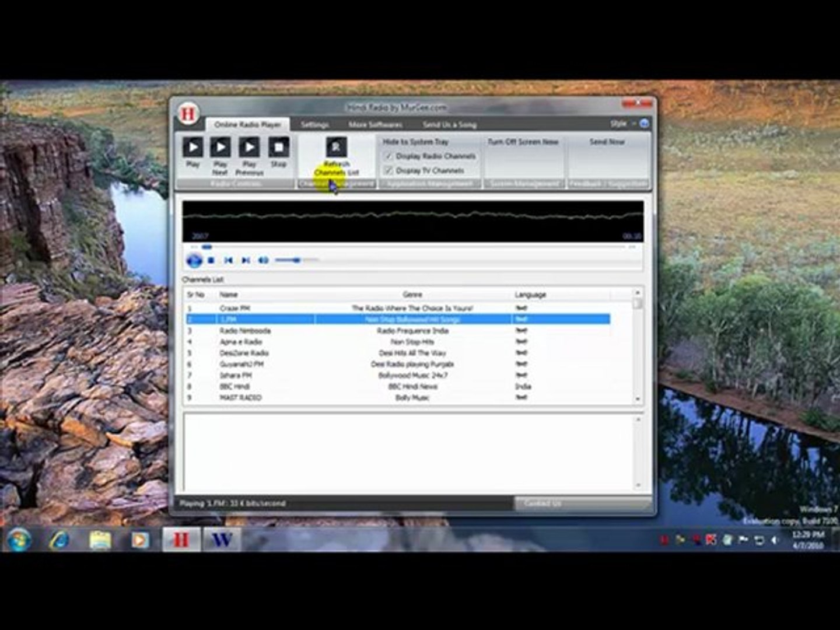Image resolution: width=840 pixels, height=630 pixels.
Task: Click the Bollywood Music 24x7 genre cell
Action: 413,375
